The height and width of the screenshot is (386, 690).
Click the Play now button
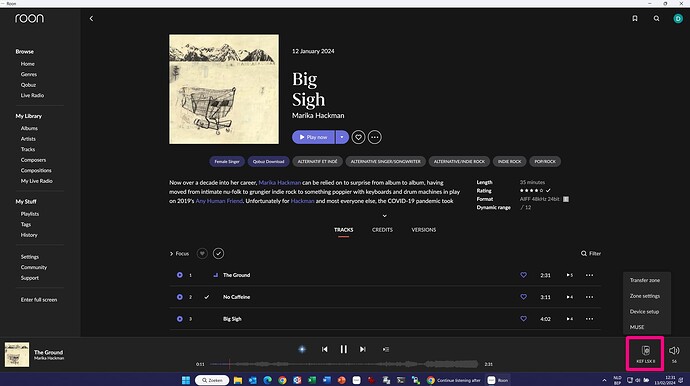313,137
